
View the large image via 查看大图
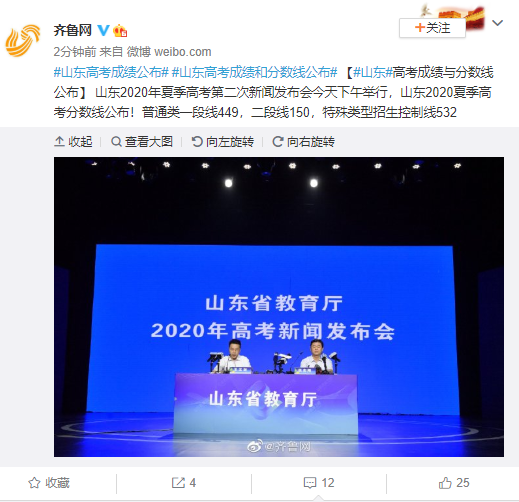142,142
